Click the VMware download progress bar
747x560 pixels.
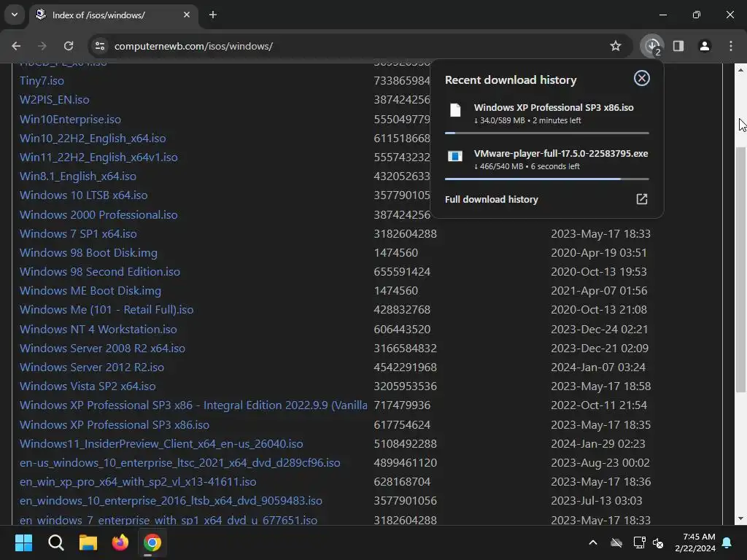(547, 179)
